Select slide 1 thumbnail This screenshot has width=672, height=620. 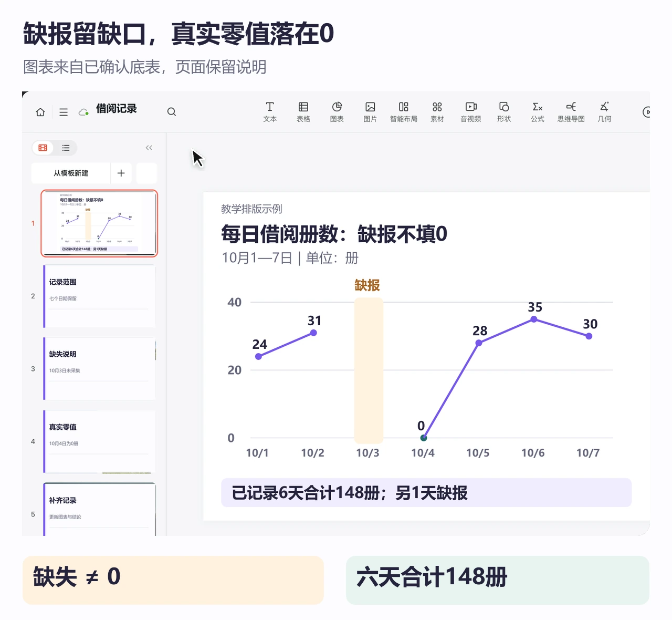tap(99, 223)
